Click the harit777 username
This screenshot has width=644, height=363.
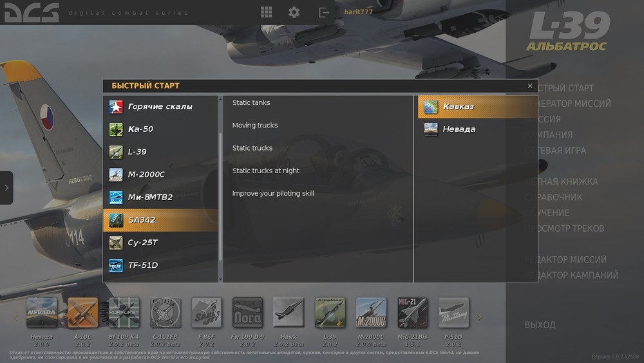358,12
